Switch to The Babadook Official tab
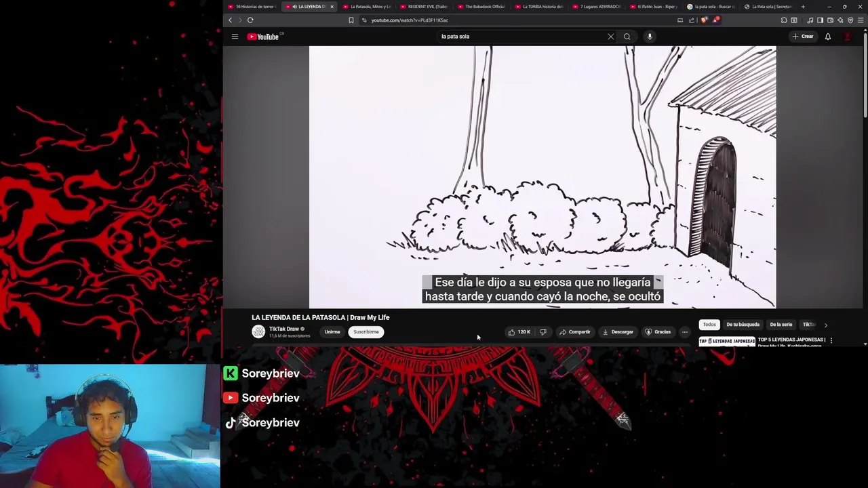 coord(481,7)
